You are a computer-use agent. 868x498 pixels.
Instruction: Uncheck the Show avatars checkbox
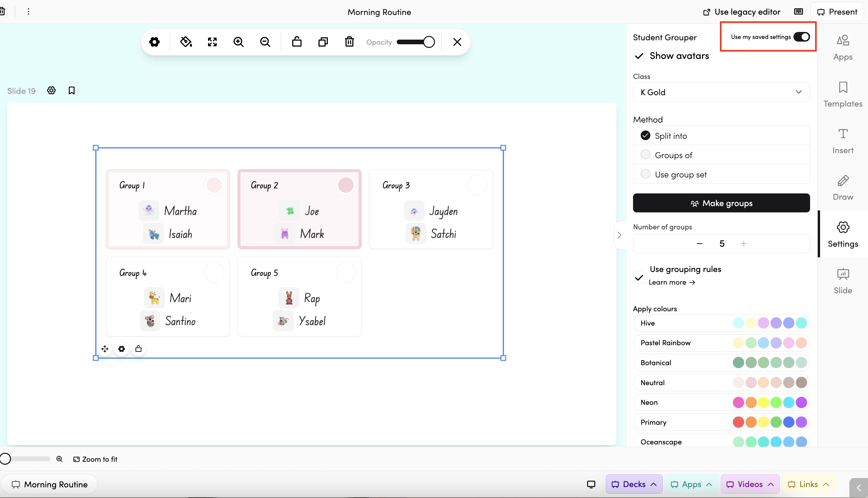coord(639,56)
